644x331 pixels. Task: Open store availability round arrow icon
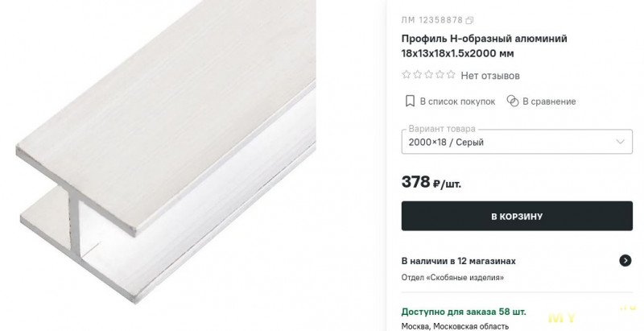625,260
